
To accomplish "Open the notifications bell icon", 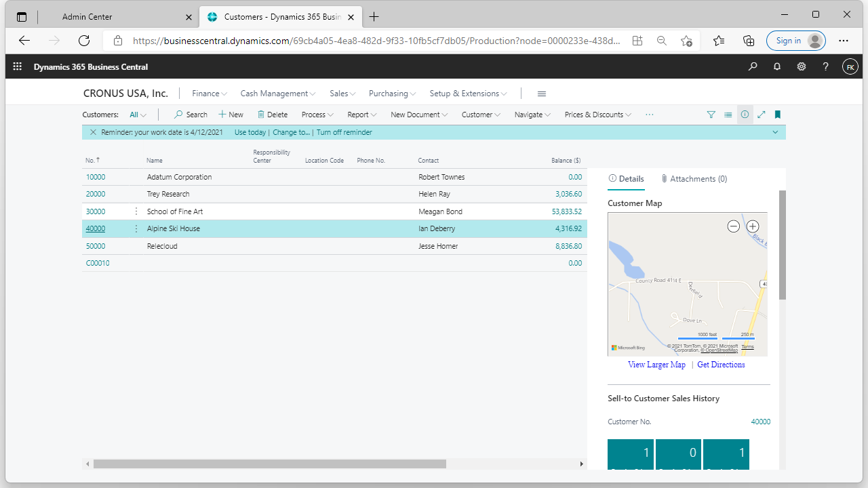I will point(777,66).
